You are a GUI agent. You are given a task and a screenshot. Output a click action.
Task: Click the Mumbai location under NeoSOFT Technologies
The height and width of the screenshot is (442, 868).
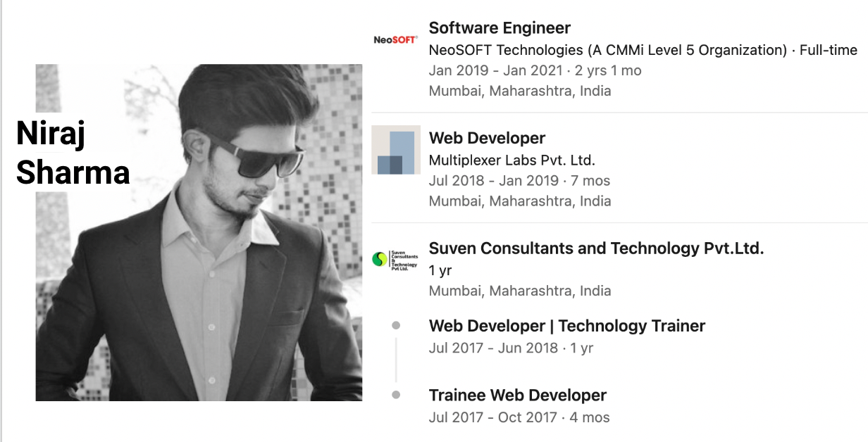tap(519, 91)
